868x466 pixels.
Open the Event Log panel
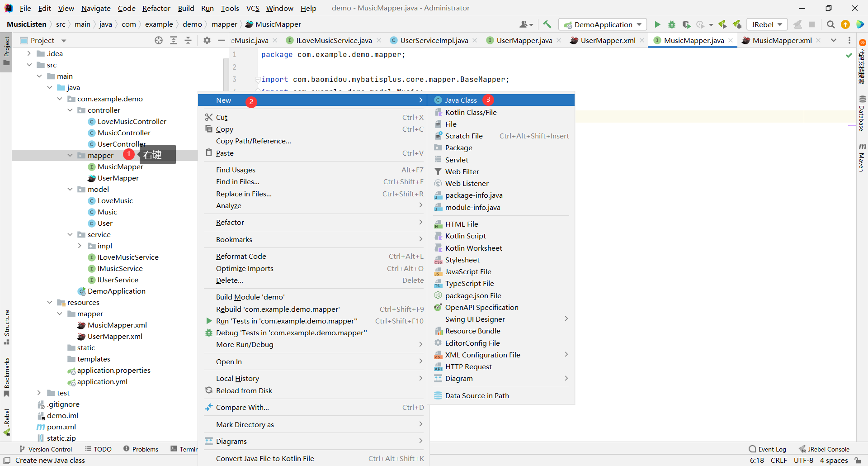click(x=768, y=449)
